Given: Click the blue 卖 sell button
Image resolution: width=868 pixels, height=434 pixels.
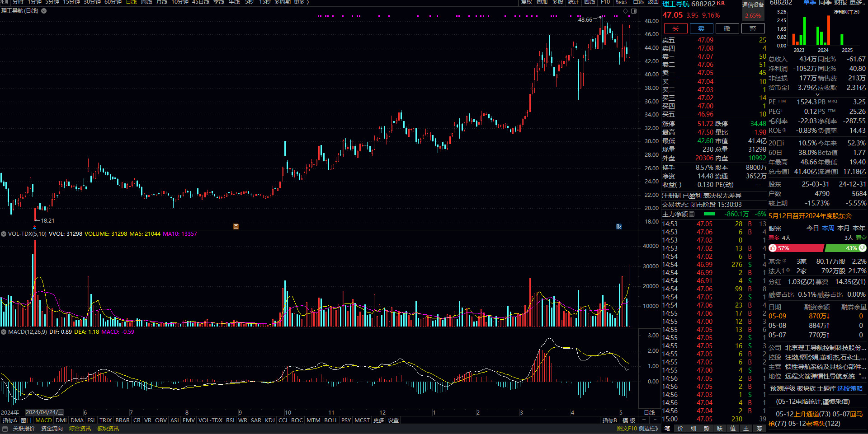Looking at the screenshot, I should (701, 28).
